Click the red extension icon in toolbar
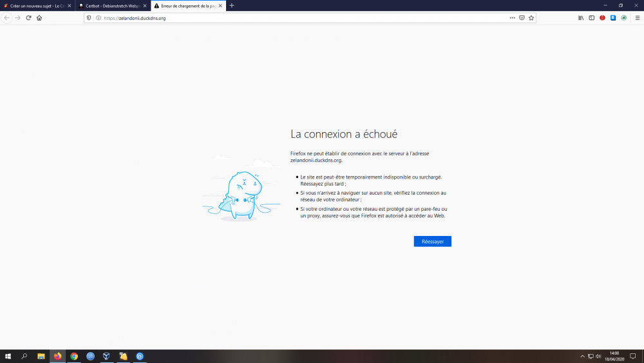The width and height of the screenshot is (644, 363). pos(603,18)
